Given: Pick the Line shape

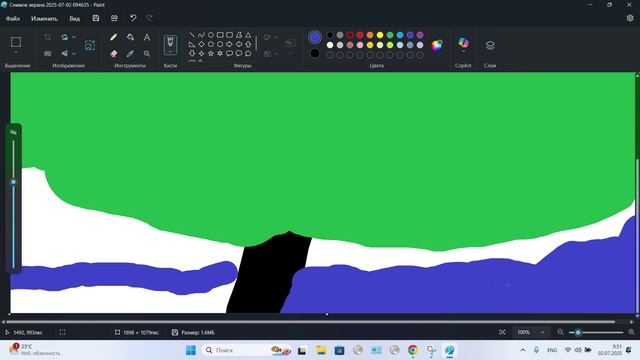Looking at the screenshot, I should click(192, 35).
